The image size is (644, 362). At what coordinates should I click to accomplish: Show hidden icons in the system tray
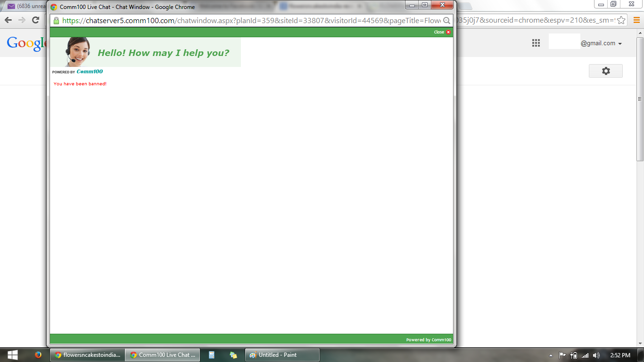(551, 355)
